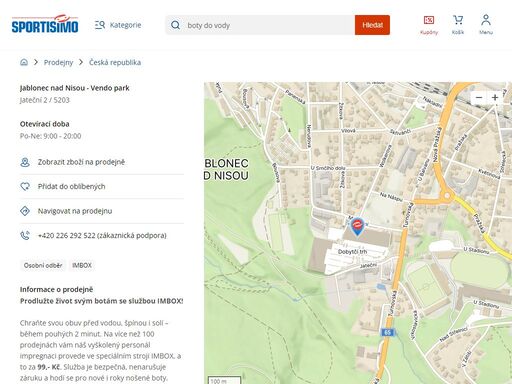Image resolution: width=512 pixels, height=384 pixels.
Task: Zoom out the map with minus
Action: tap(479, 97)
